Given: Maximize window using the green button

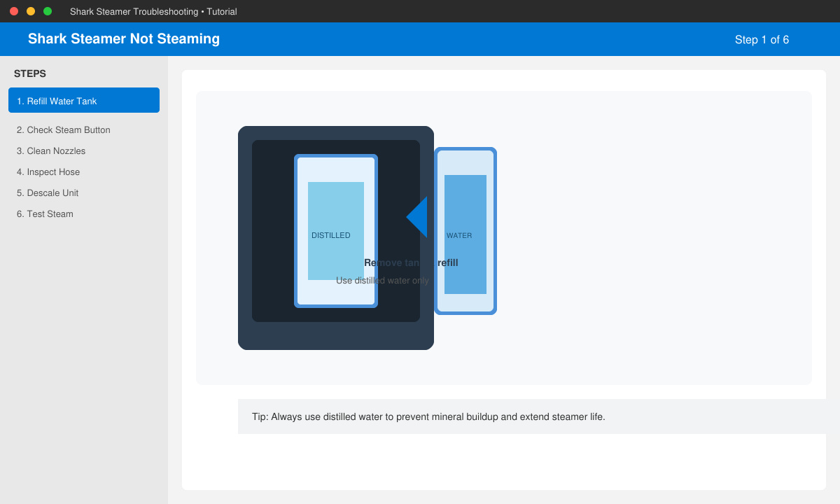Looking at the screenshot, I should [x=48, y=11].
